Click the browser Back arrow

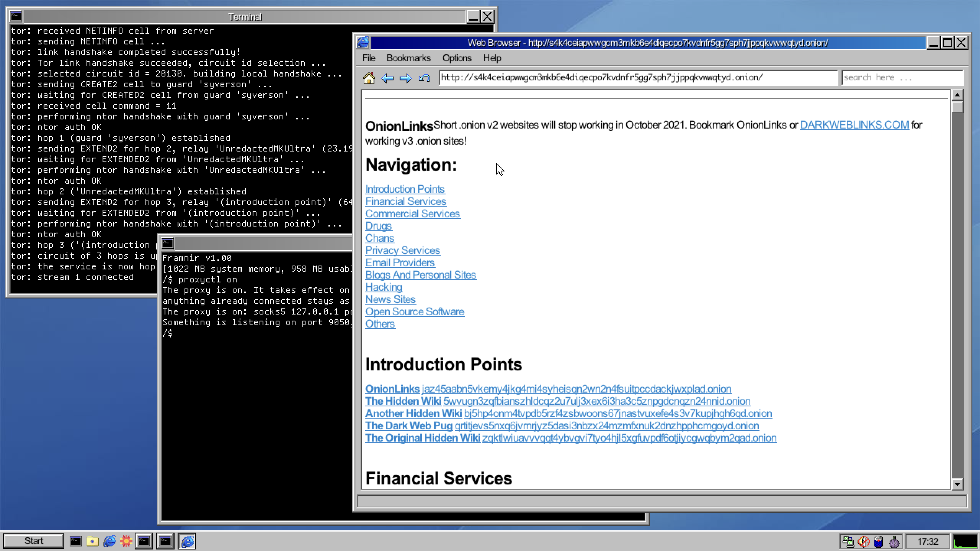387,78
